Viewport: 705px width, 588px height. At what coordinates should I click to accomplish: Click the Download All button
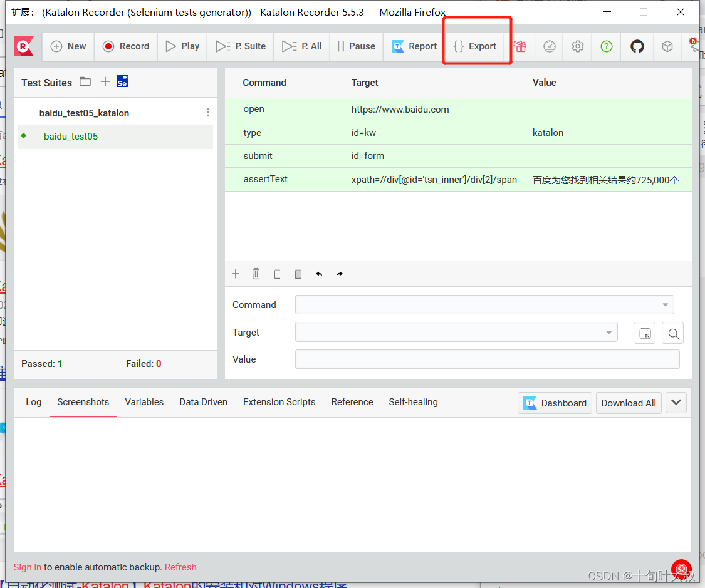coord(629,403)
